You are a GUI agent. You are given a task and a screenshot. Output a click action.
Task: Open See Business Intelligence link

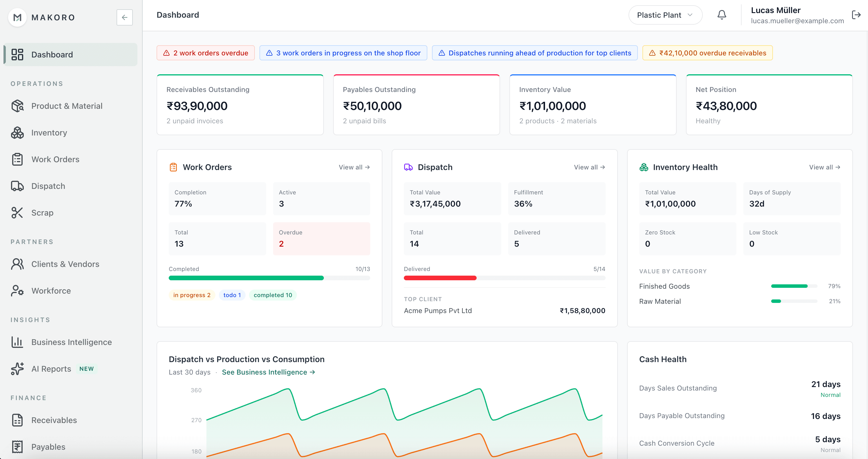[x=268, y=372]
